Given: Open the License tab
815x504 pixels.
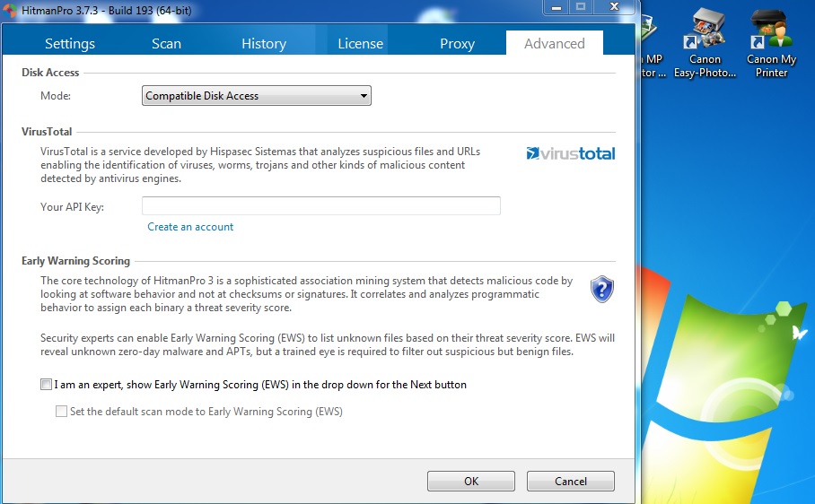Looking at the screenshot, I should pyautogui.click(x=360, y=44).
